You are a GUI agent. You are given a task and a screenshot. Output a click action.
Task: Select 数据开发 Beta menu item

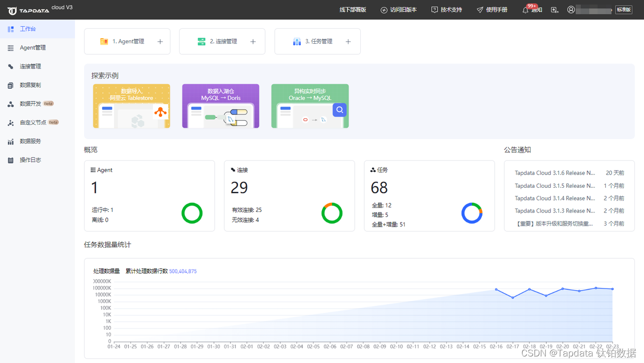point(37,104)
